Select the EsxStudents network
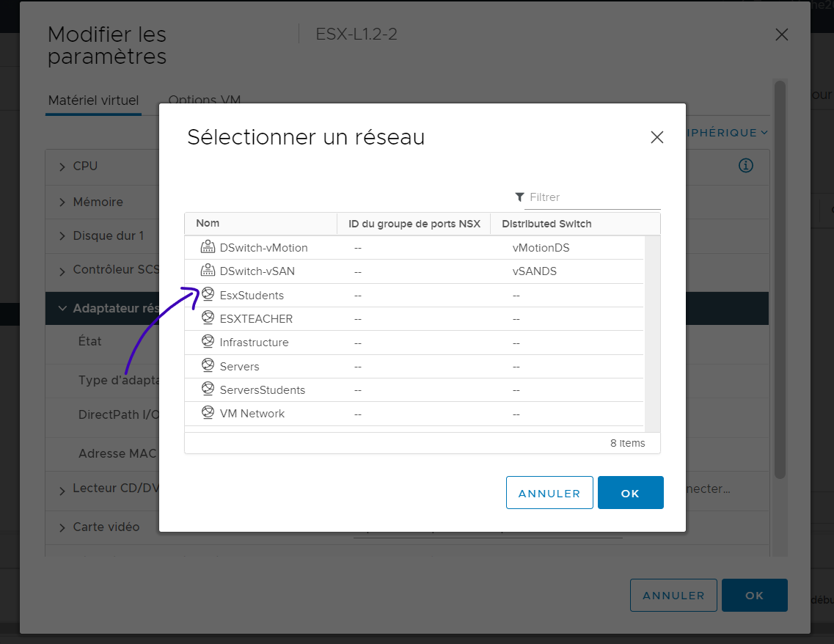834x644 pixels. tap(414, 295)
